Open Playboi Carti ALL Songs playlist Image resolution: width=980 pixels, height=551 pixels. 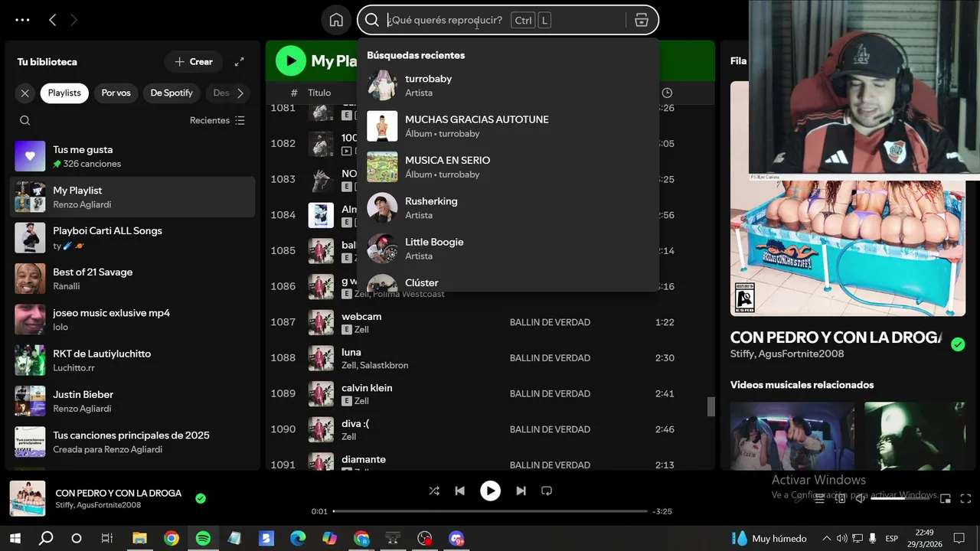click(132, 238)
